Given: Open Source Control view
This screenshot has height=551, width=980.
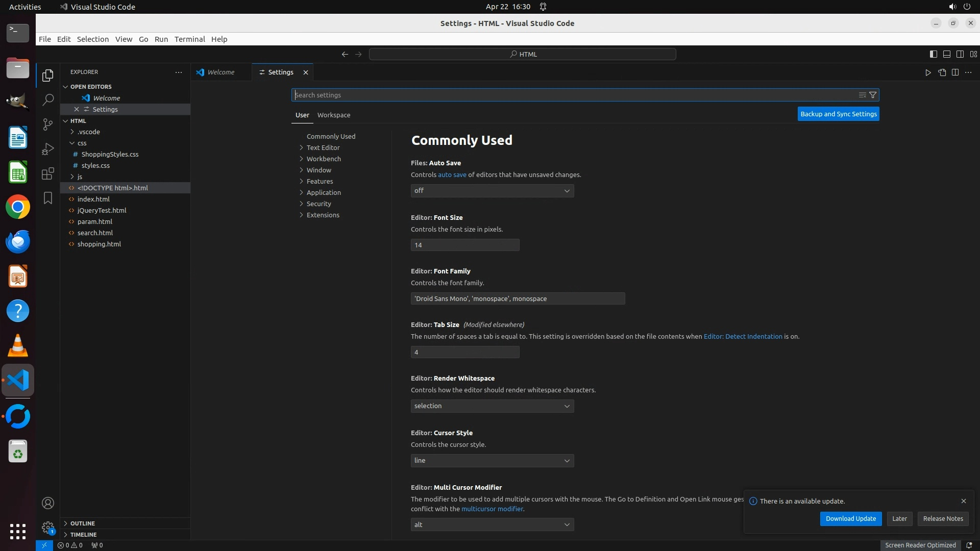Looking at the screenshot, I should point(48,124).
